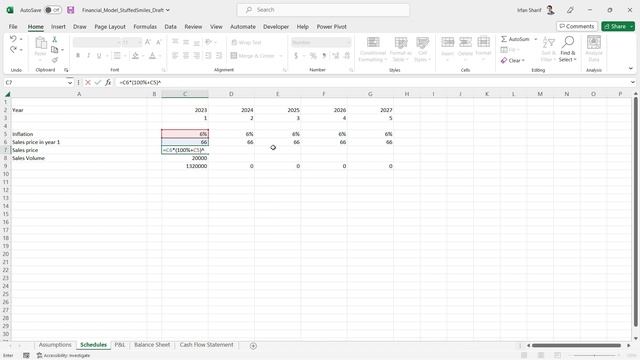The height and width of the screenshot is (360, 640).
Task: Click the Format as Table icon
Action: click(400, 49)
